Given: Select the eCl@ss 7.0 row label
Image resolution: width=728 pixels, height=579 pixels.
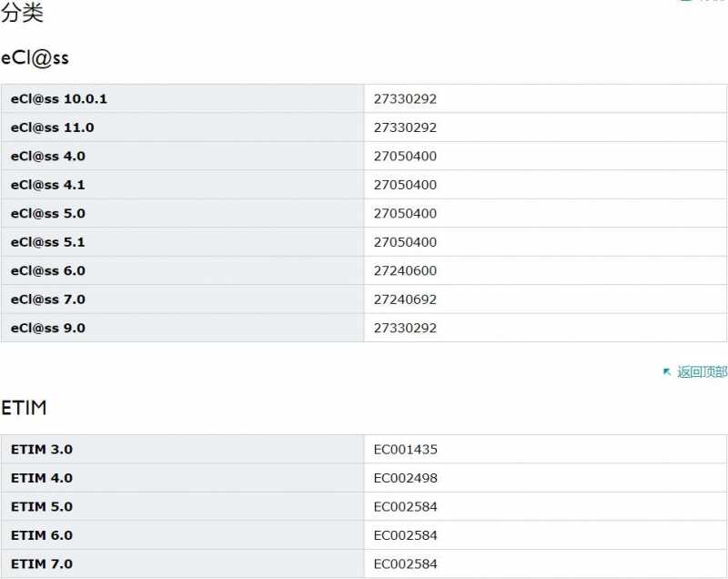Looking at the screenshot, I should pyautogui.click(x=48, y=300).
